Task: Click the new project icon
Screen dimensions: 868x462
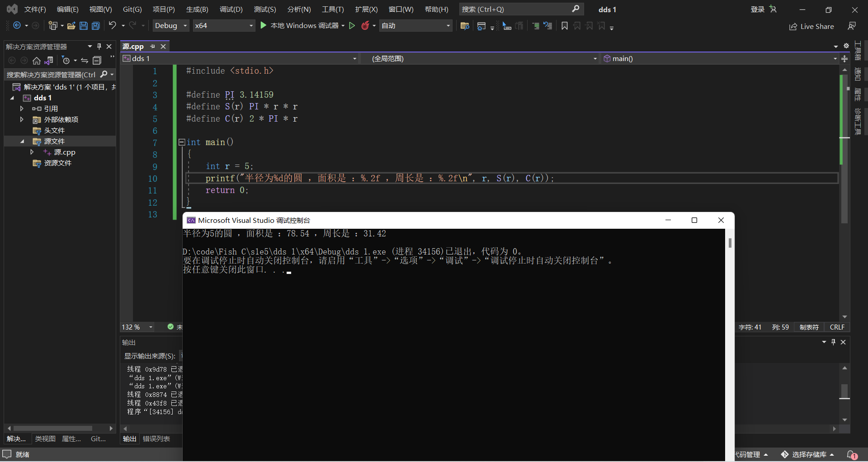Action: [x=53, y=26]
